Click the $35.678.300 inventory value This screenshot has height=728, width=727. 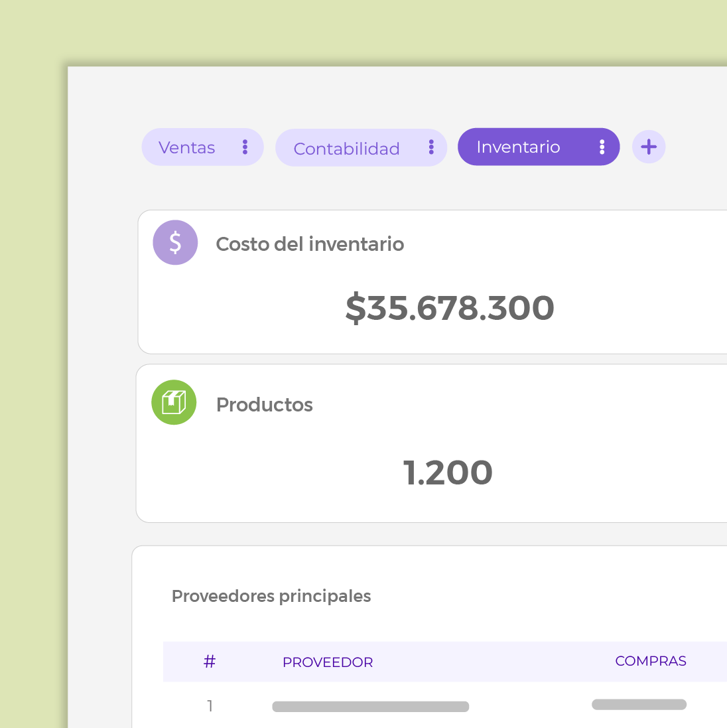pyautogui.click(x=450, y=307)
